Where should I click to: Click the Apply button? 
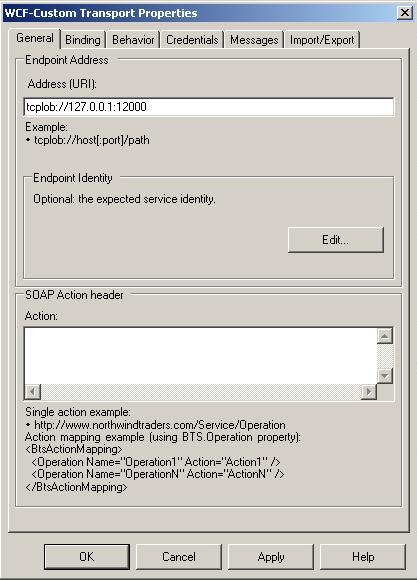pyautogui.click(x=271, y=557)
